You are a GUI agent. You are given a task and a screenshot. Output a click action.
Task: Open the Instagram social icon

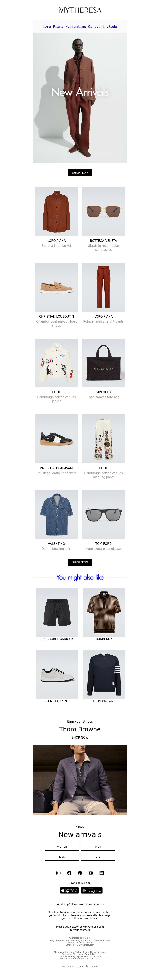tap(58, 873)
